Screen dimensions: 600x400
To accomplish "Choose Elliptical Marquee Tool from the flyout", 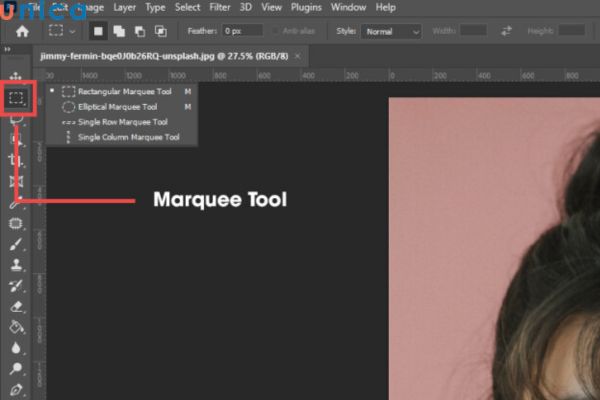I will point(117,106).
